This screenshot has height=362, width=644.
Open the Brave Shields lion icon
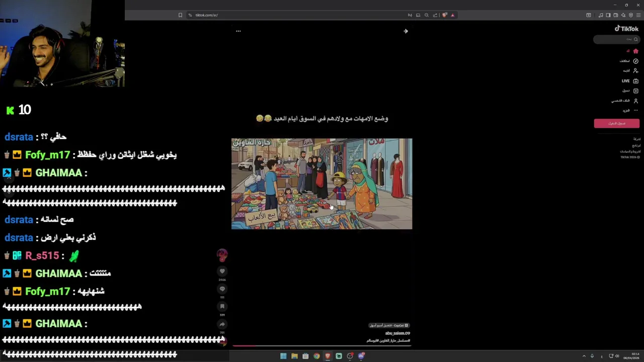point(444,15)
